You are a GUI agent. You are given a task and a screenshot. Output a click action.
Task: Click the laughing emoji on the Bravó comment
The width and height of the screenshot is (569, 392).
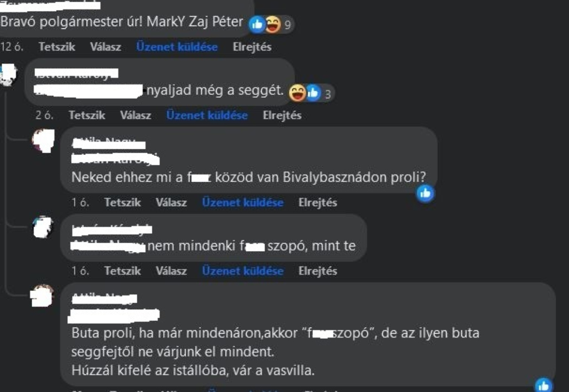pos(273,24)
